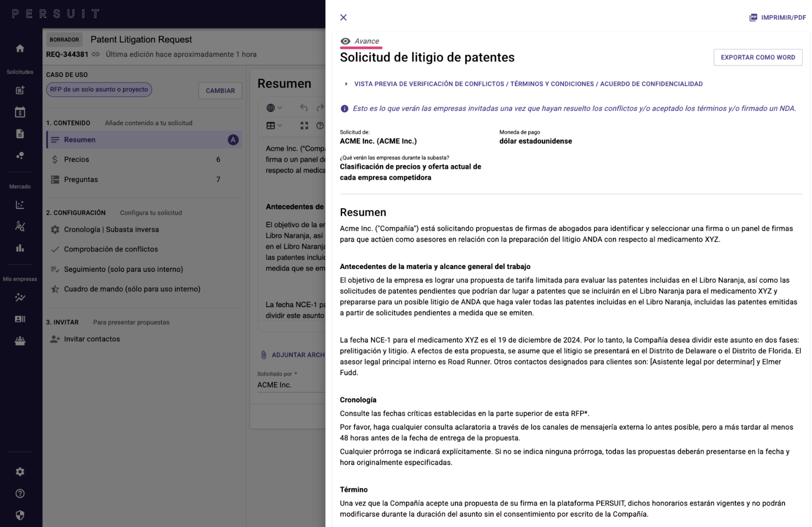This screenshot has height=527, width=812.
Task: Click the Solicitado por ACME Inc. field
Action: (291, 385)
